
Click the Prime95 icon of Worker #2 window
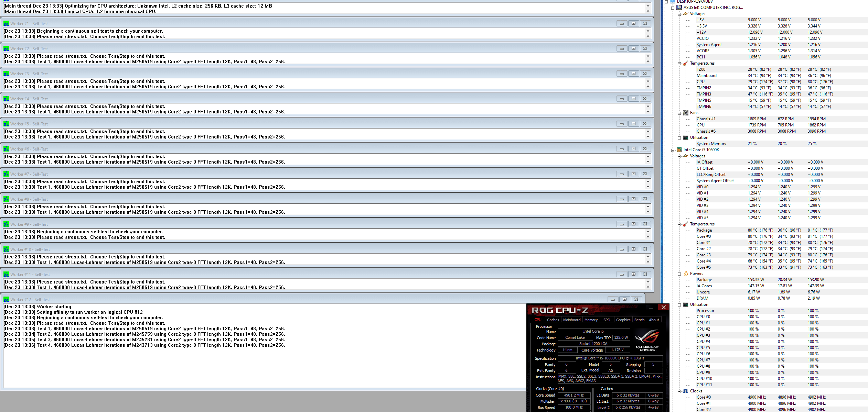(x=6, y=48)
